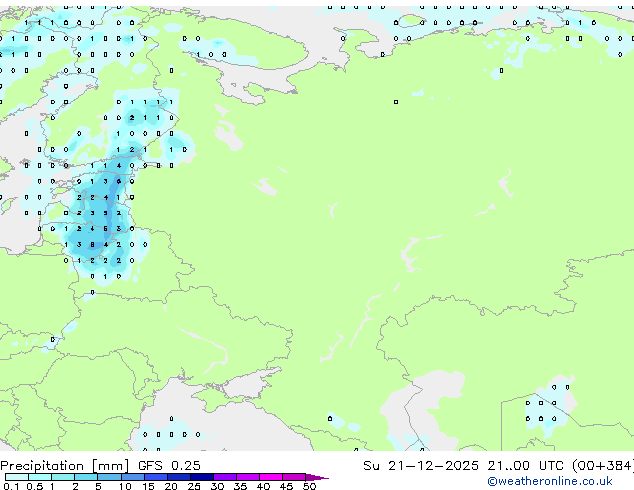Viewport: 634px width, 490px height.
Task: Click the '35' legend scale label
Action: pos(240,486)
